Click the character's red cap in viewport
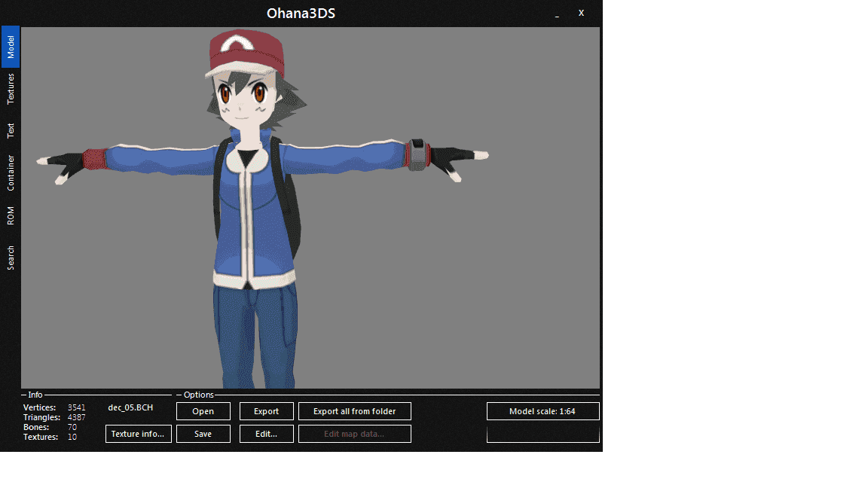This screenshot has width=868, height=488. [x=246, y=51]
